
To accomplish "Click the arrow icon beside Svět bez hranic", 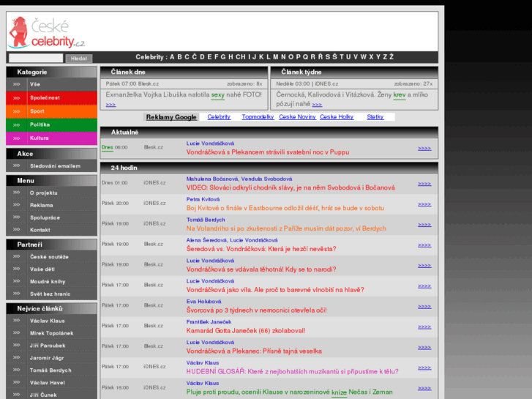I will click(16, 294).
